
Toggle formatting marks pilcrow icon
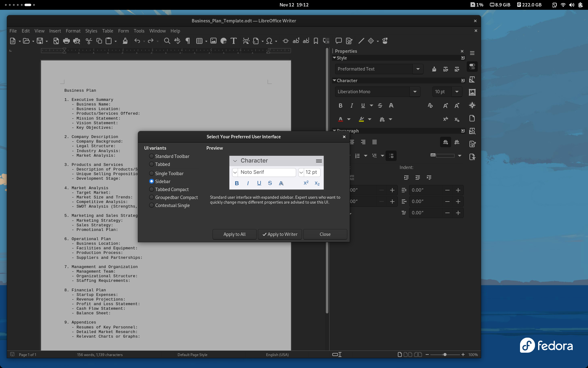coord(188,41)
